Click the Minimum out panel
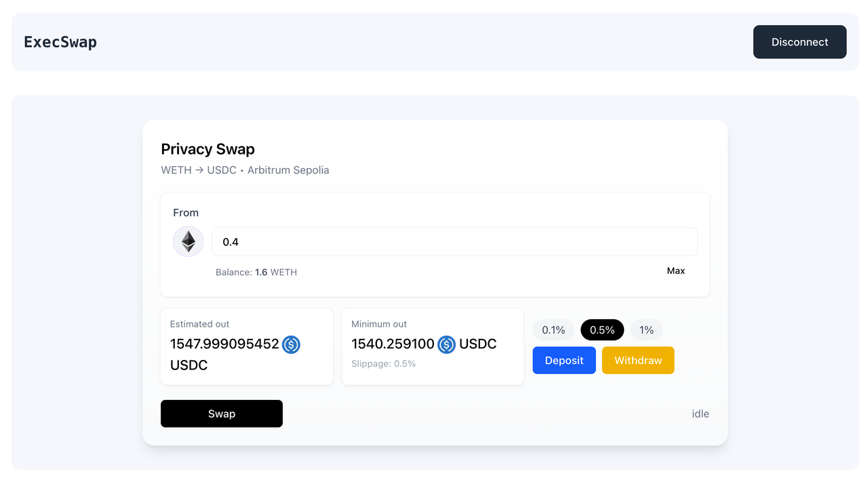868x486 pixels. click(432, 346)
